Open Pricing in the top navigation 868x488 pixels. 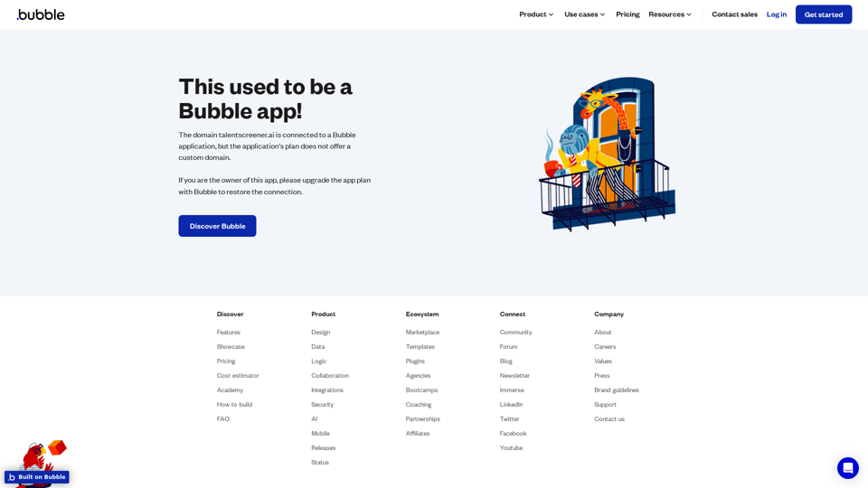pos(627,14)
